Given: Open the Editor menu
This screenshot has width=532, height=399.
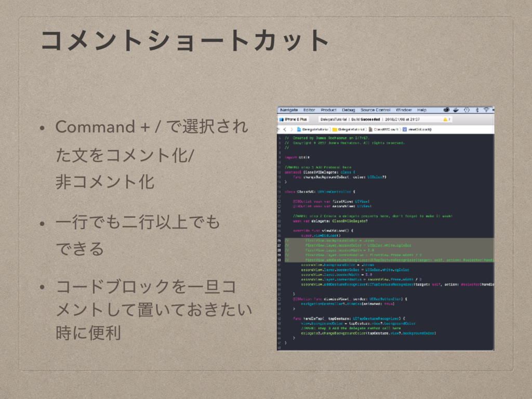Looking at the screenshot, I should tap(309, 110).
